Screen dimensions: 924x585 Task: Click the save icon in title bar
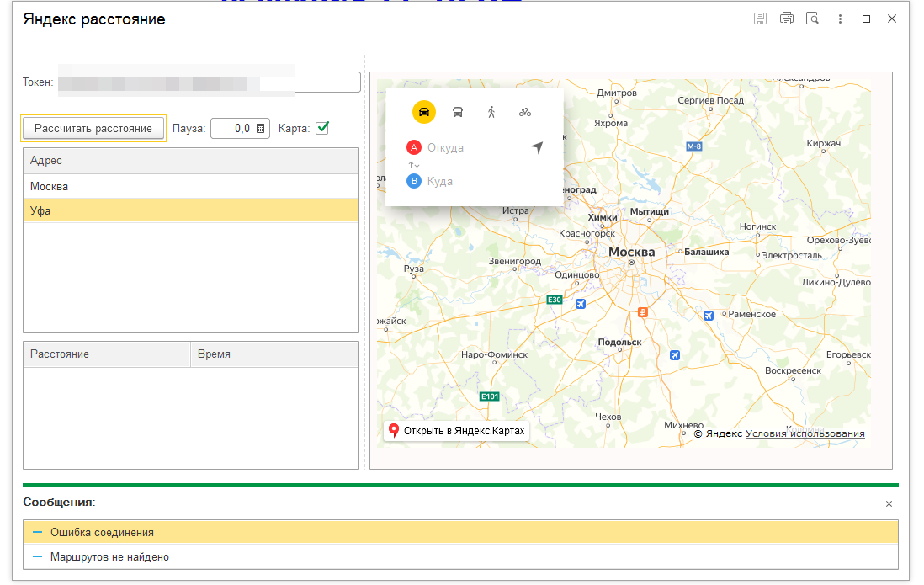(x=760, y=19)
